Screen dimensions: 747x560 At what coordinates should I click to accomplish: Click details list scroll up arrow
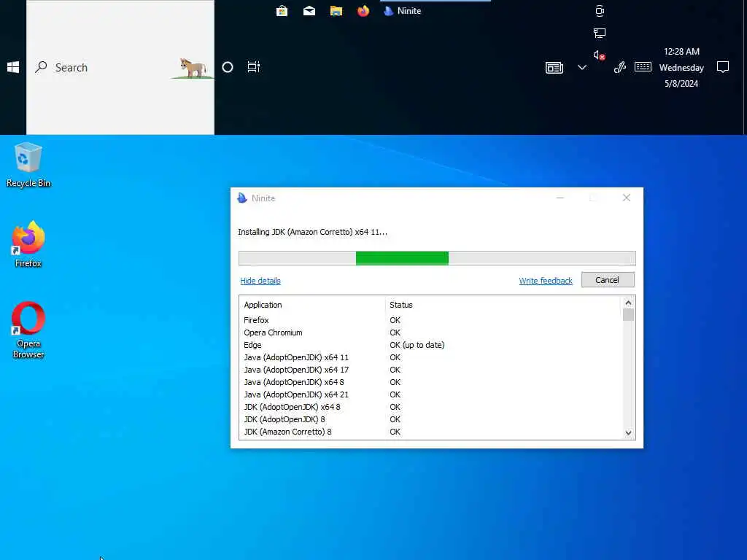pos(628,303)
